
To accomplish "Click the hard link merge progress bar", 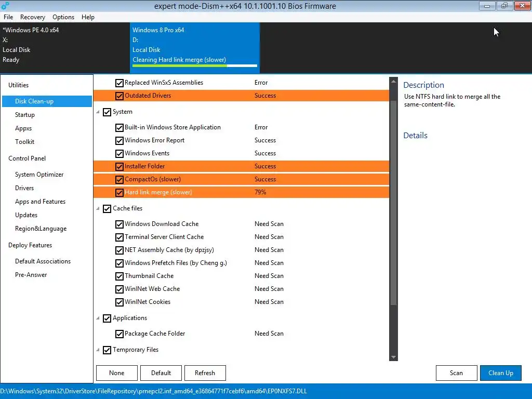I will [x=195, y=65].
